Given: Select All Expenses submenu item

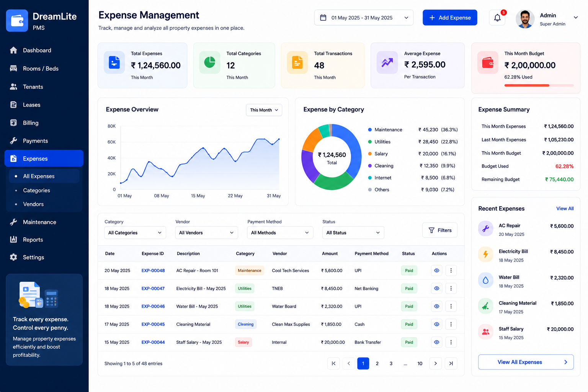Looking at the screenshot, I should tap(44, 176).
